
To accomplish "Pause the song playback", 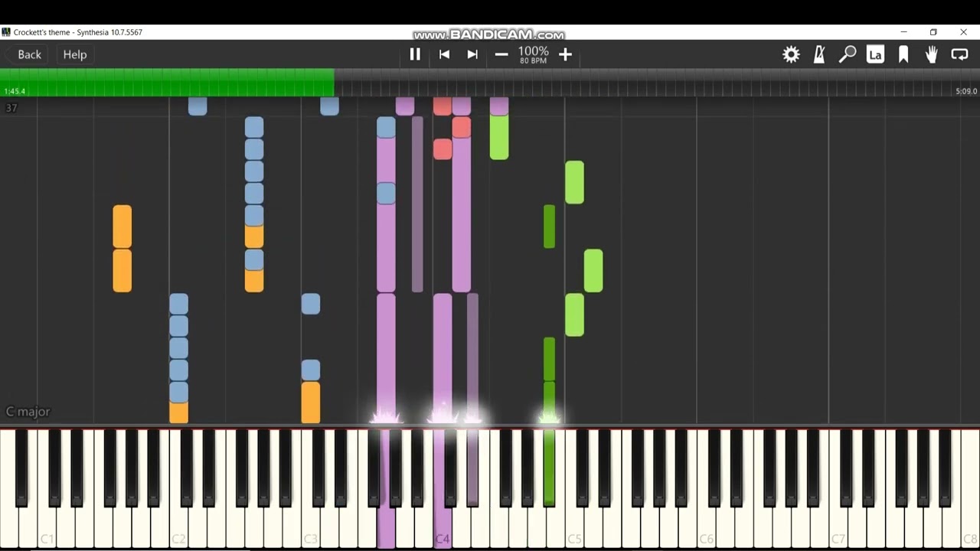I will 415,54.
